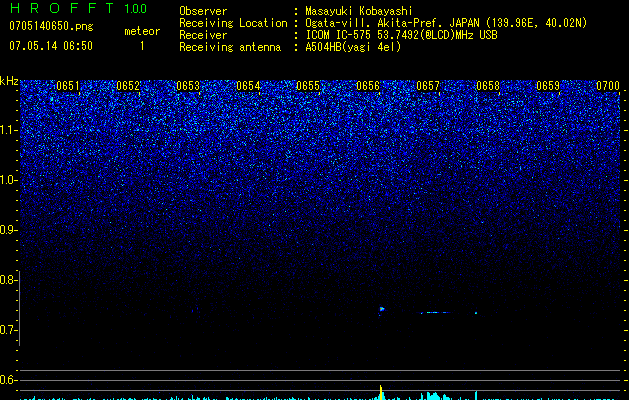Image resolution: width=629 pixels, height=400 pixels.
Task: Click the 0.7 frequency axis label
Action: tap(8, 330)
